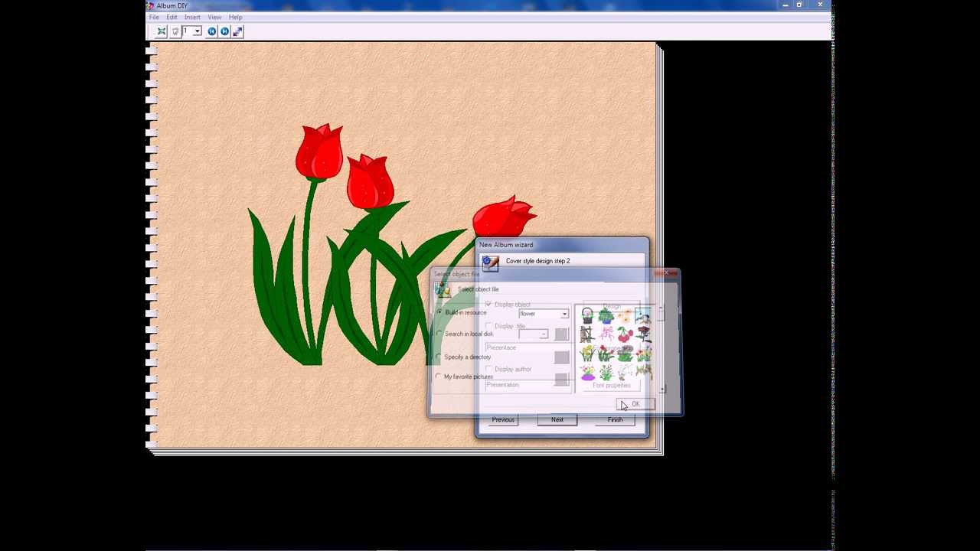This screenshot has height=551, width=980.
Task: Open the Edit menu
Action: click(x=171, y=17)
